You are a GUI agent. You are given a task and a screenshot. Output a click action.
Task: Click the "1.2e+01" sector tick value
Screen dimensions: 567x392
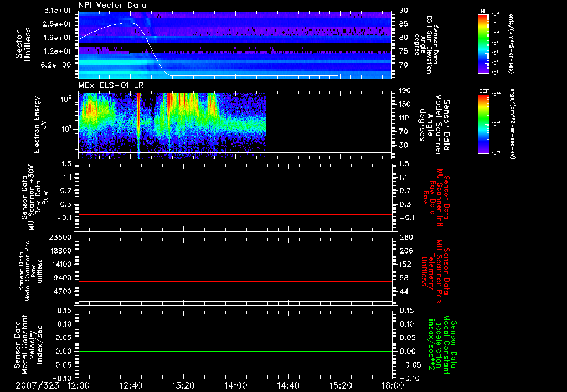coord(58,51)
